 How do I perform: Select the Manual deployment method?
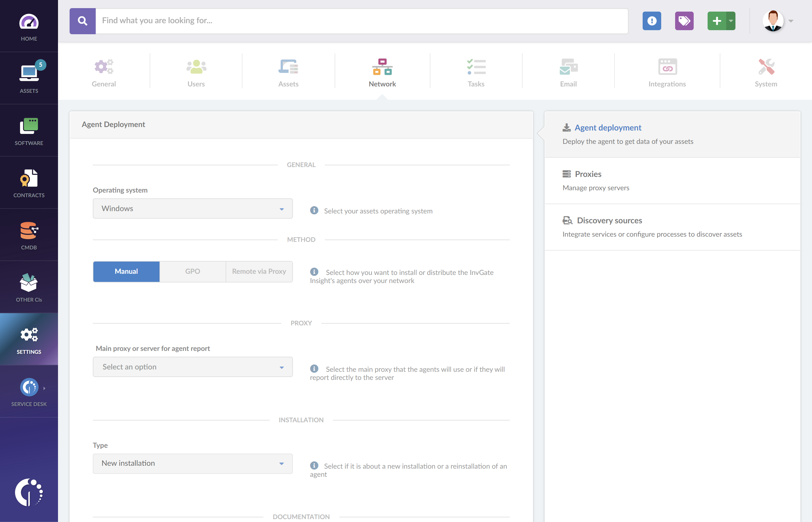[126, 271]
